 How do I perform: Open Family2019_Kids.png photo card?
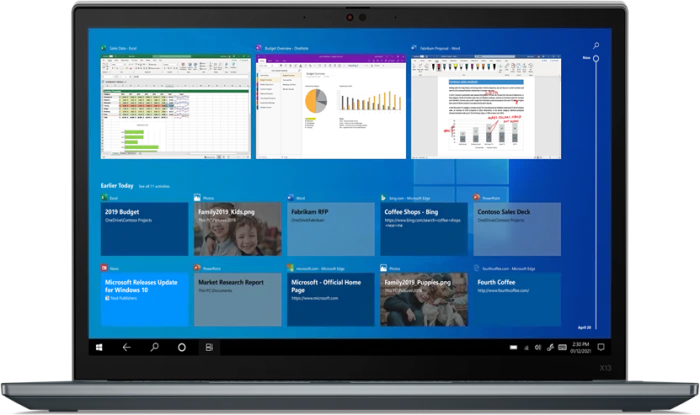pos(238,229)
